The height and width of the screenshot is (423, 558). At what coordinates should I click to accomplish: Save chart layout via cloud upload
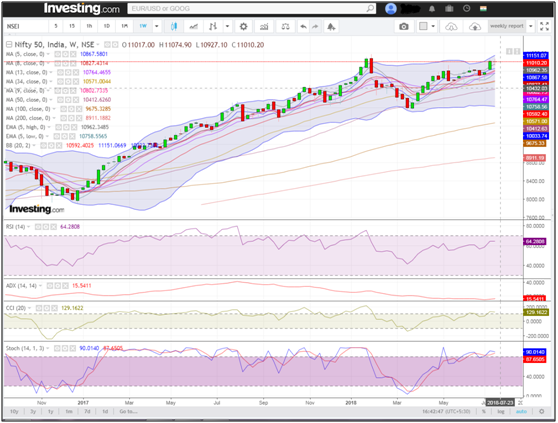pyautogui.click(x=475, y=26)
